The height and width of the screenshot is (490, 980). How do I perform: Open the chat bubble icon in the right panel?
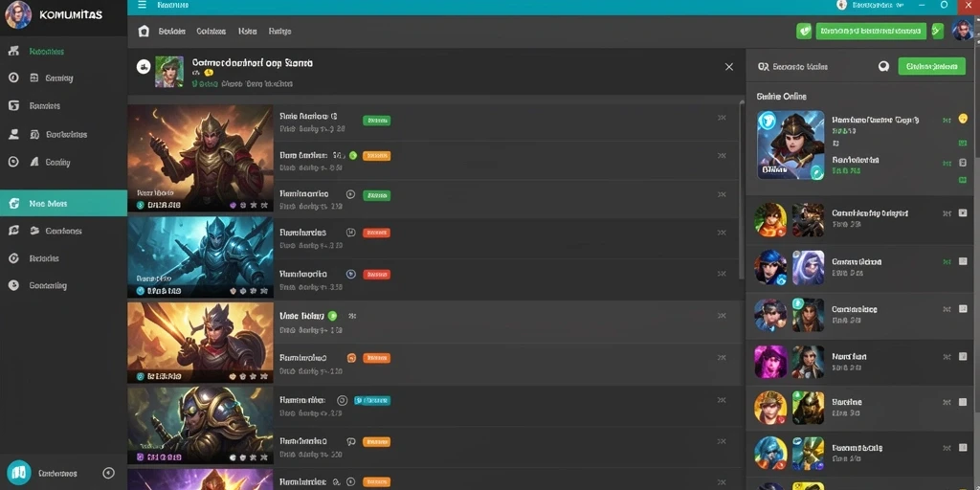point(883,66)
